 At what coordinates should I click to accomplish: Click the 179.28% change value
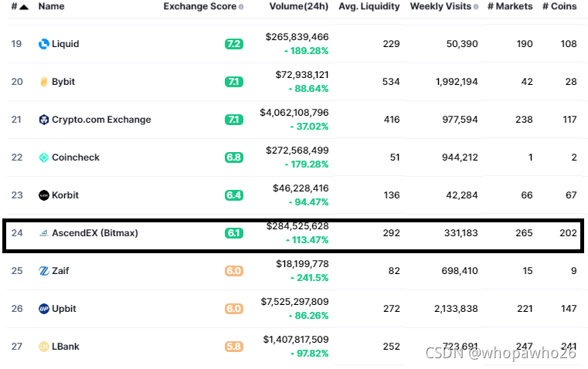pyautogui.click(x=309, y=164)
